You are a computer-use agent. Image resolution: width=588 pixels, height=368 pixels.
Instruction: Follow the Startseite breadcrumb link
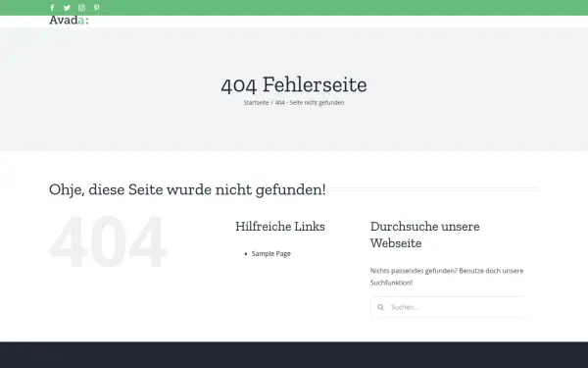[x=256, y=102]
